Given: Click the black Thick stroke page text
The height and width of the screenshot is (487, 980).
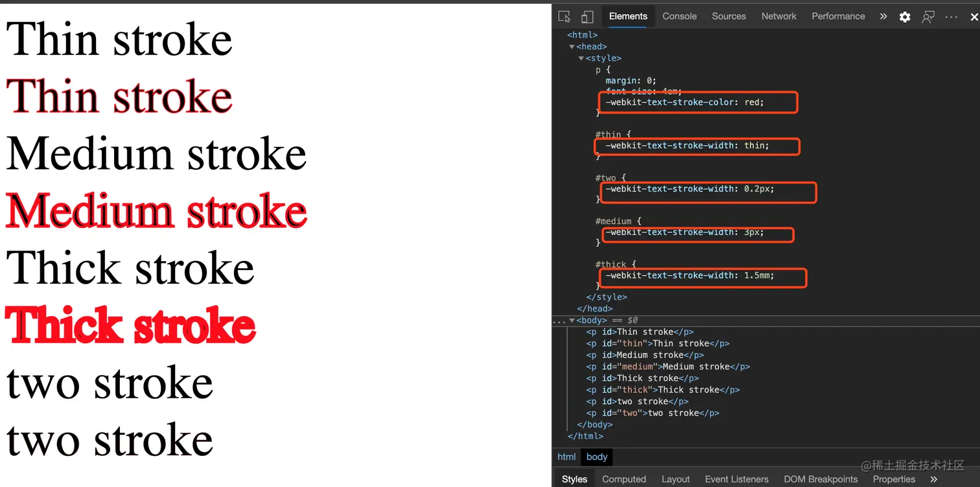Looking at the screenshot, I should (x=130, y=268).
